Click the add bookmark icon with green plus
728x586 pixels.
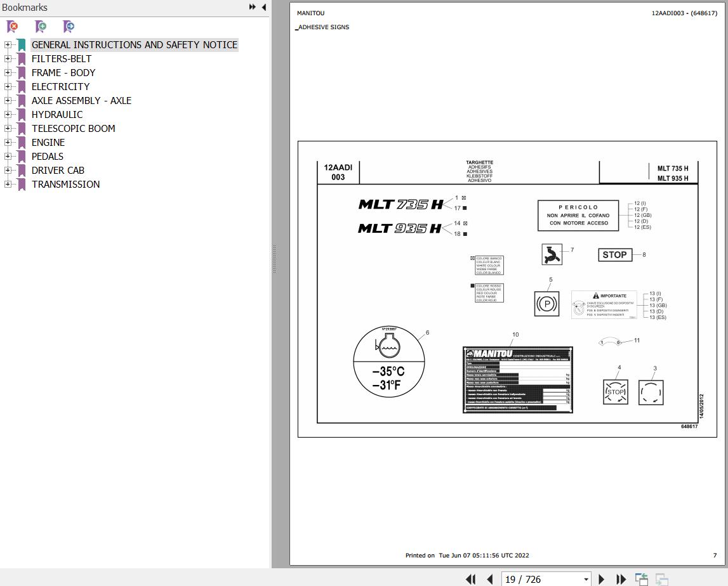[41, 27]
